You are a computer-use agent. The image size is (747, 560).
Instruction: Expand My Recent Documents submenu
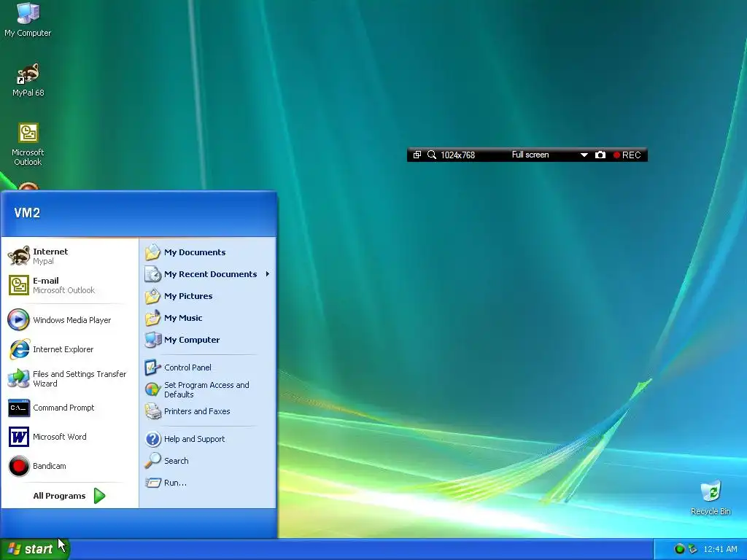point(207,274)
